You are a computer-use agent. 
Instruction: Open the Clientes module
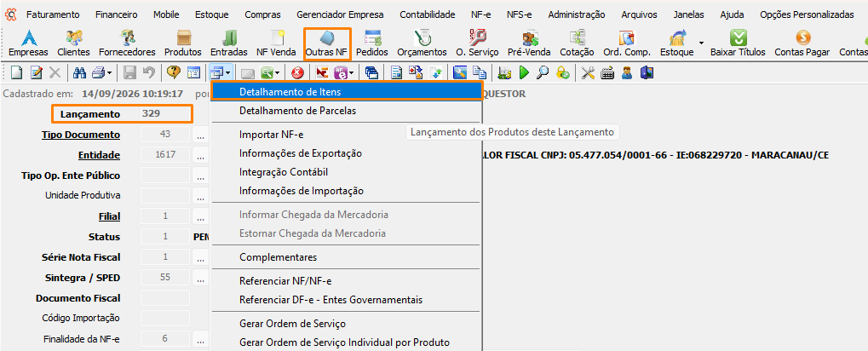(x=73, y=44)
